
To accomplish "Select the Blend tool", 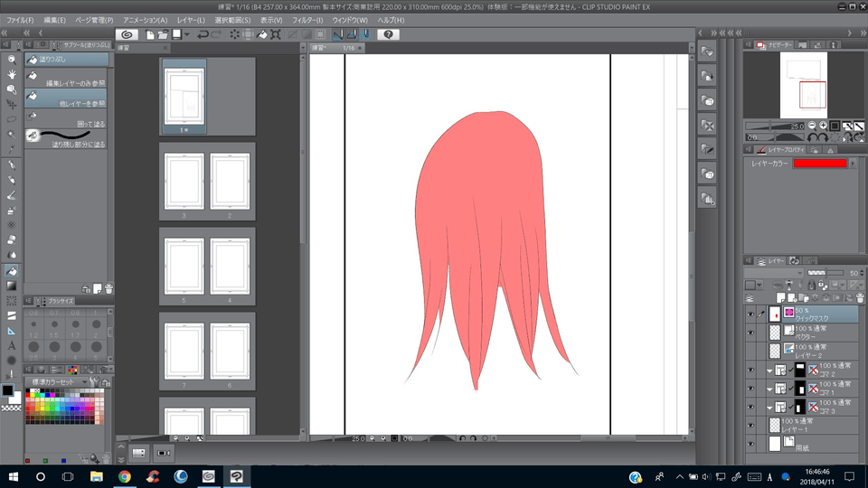I will click(x=11, y=255).
